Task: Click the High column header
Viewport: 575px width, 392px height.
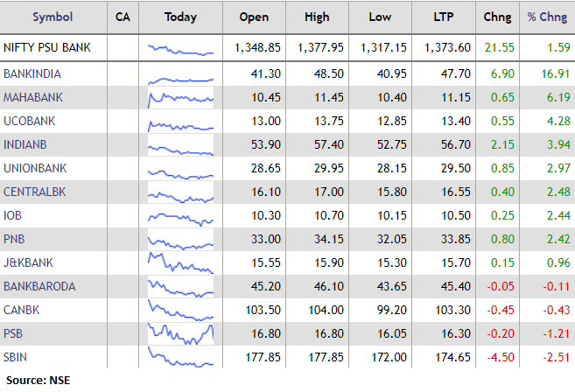Action: 319,17
